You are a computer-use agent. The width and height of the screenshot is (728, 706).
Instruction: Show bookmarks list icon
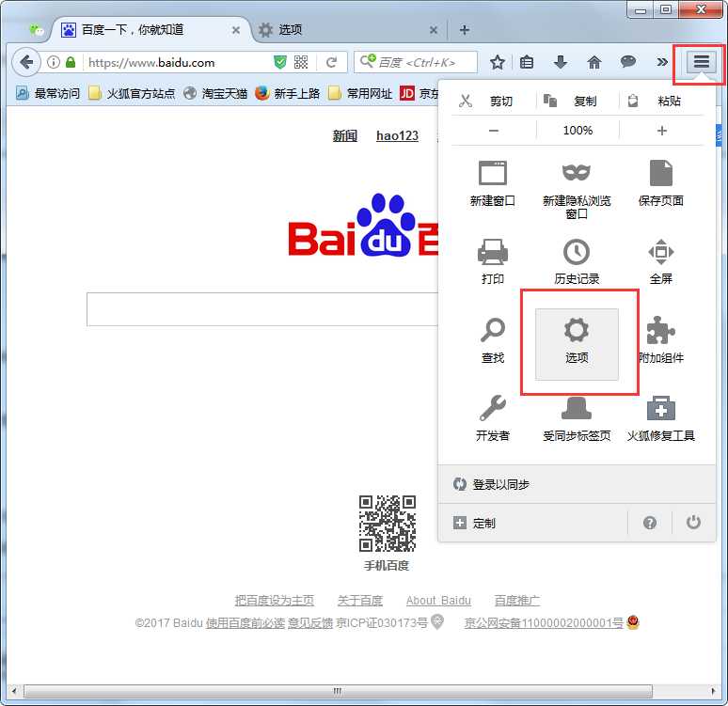click(527, 62)
